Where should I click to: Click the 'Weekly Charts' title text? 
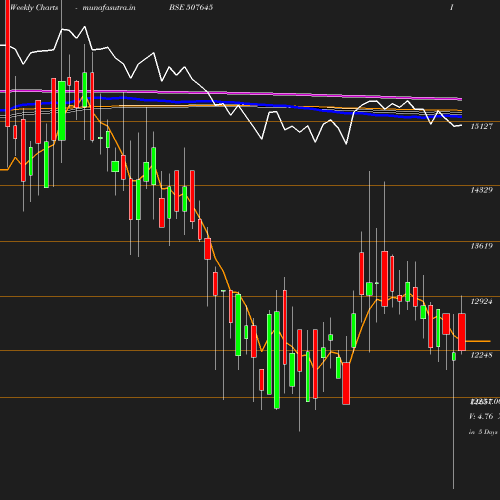coord(34,8)
